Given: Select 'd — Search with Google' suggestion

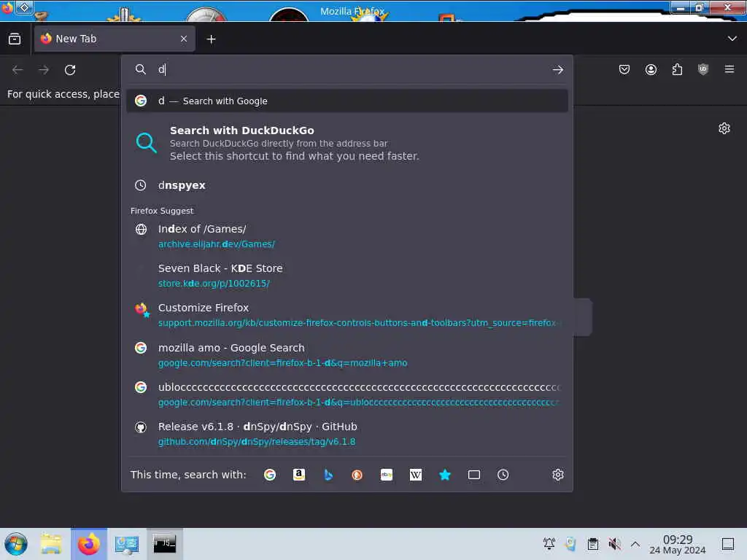Looking at the screenshot, I should pyautogui.click(x=347, y=101).
